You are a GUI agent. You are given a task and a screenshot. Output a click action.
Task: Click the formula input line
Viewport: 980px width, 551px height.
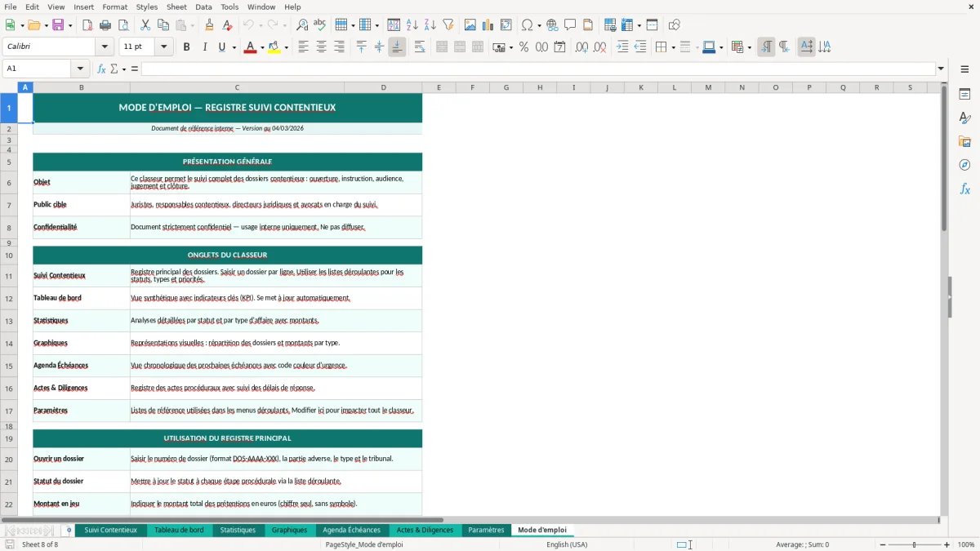[537, 69]
